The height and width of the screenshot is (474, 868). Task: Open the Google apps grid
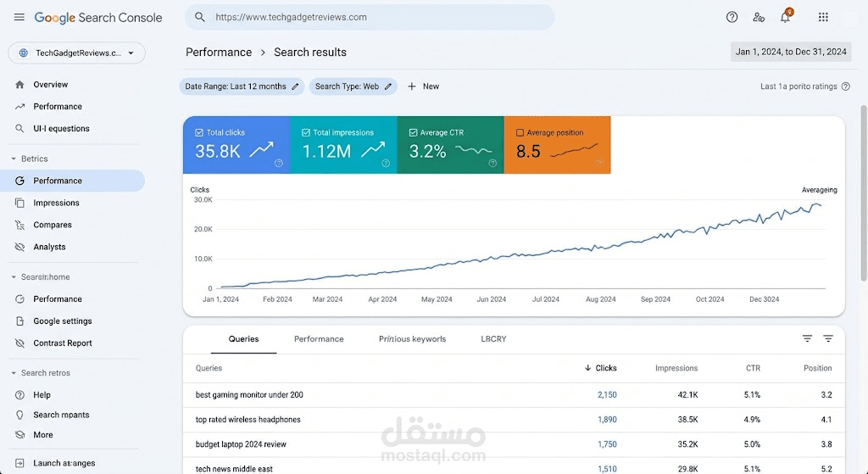click(823, 17)
